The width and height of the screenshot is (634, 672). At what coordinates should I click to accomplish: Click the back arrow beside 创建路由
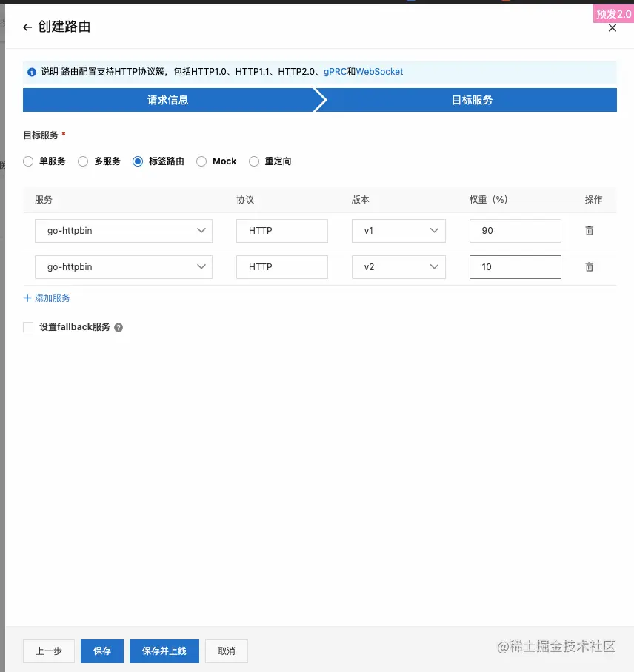pyautogui.click(x=27, y=27)
